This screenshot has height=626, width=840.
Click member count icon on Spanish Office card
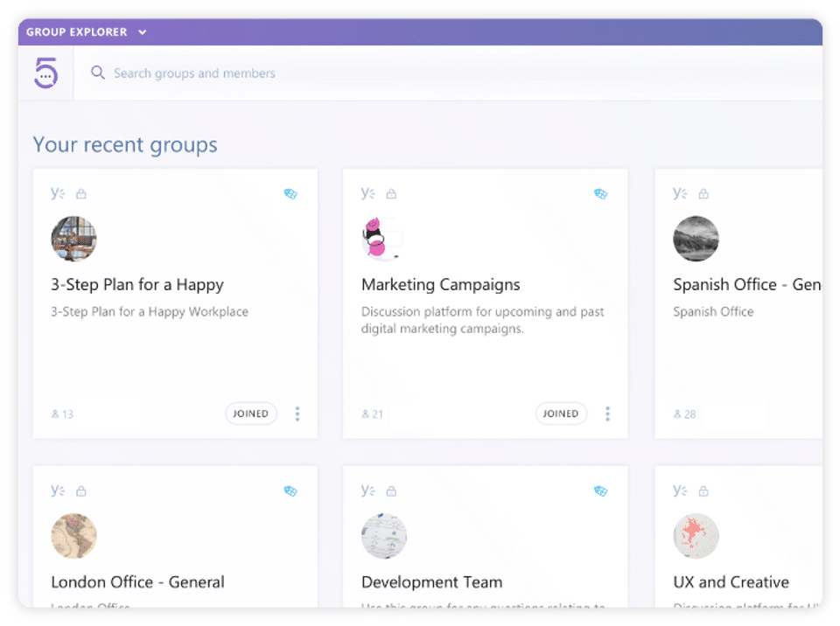(677, 414)
